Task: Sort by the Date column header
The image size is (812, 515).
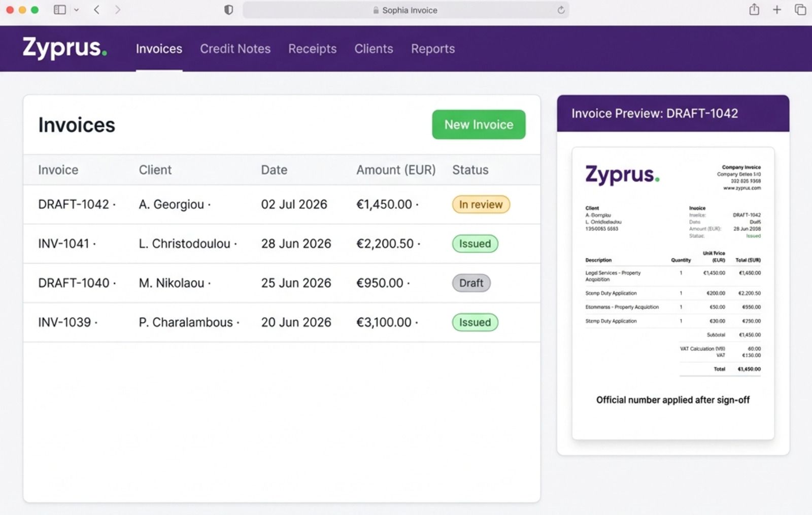Action: 274,170
